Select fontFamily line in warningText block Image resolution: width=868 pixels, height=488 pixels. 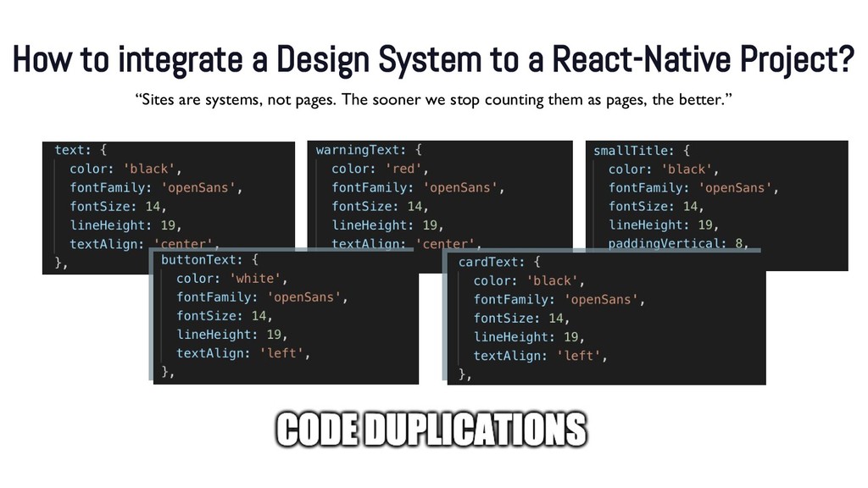418,187
